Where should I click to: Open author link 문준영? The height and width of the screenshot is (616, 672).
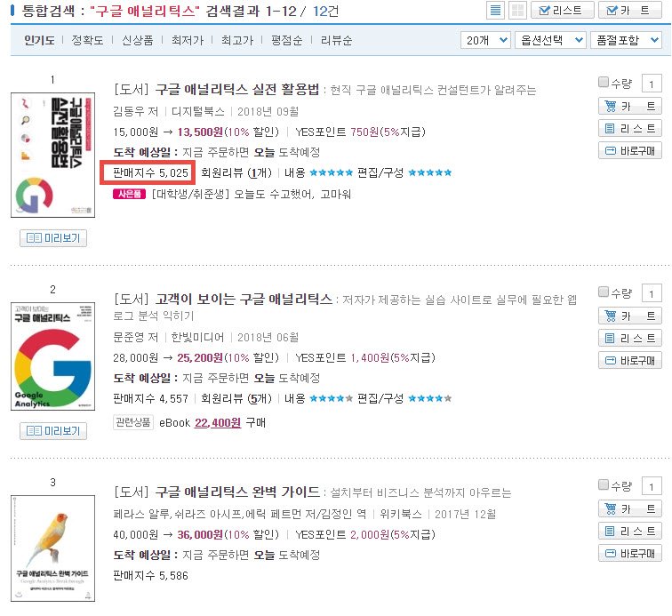pyautogui.click(x=129, y=338)
